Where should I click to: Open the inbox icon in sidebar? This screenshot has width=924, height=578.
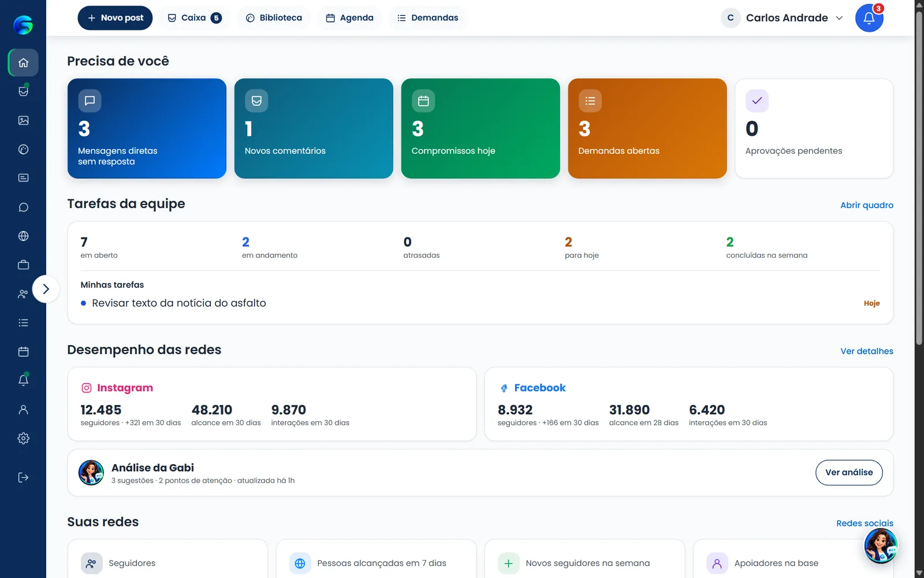23,91
